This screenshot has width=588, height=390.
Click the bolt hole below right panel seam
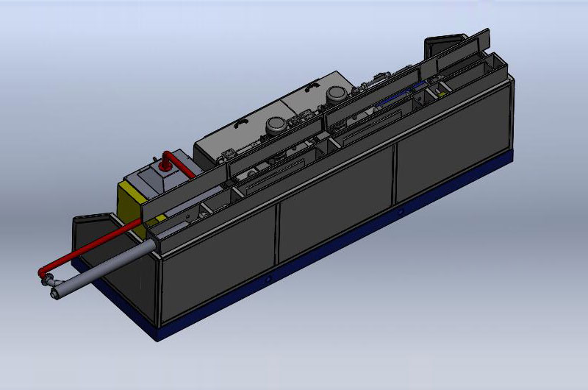(x=400, y=213)
